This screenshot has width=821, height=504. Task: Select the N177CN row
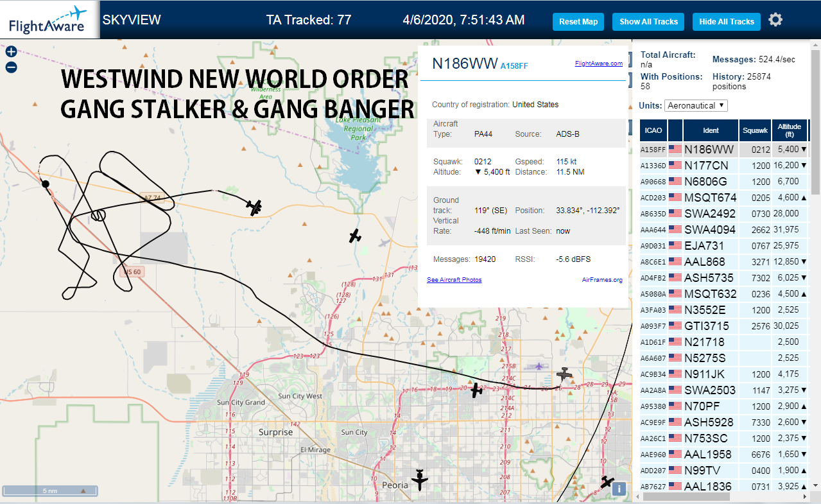(x=724, y=165)
